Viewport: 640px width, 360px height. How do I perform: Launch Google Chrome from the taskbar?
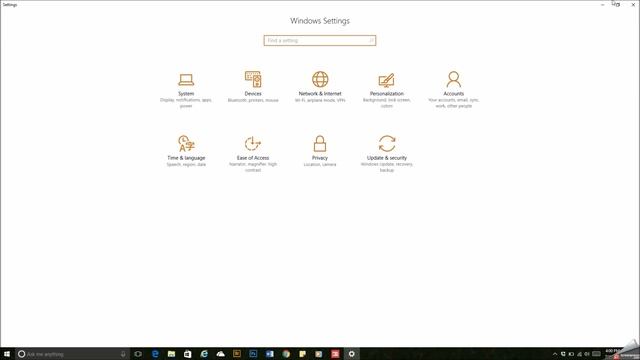(286, 354)
